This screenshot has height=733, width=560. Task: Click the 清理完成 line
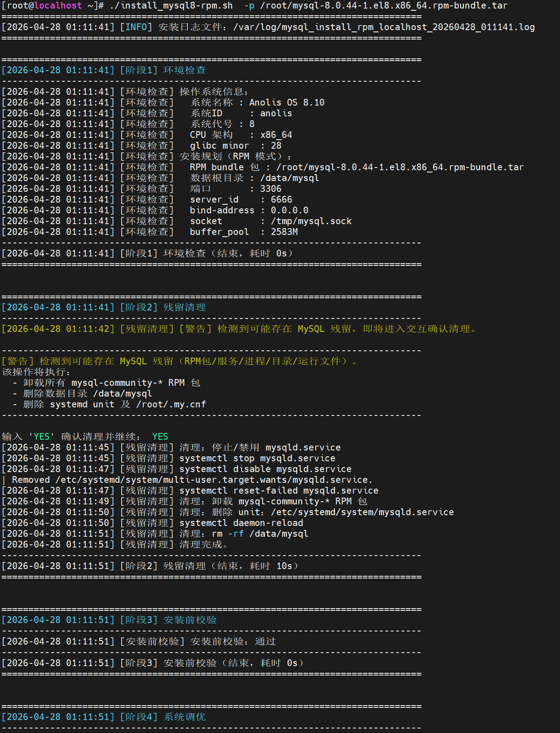[115, 544]
